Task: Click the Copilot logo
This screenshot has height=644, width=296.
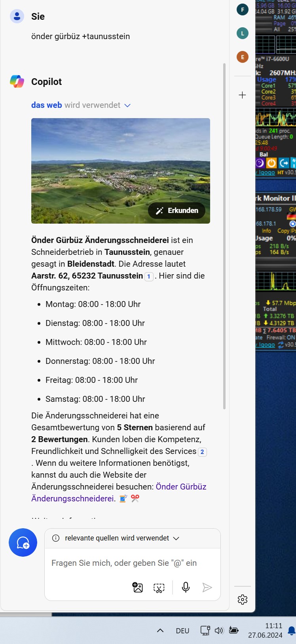Action: (17, 81)
